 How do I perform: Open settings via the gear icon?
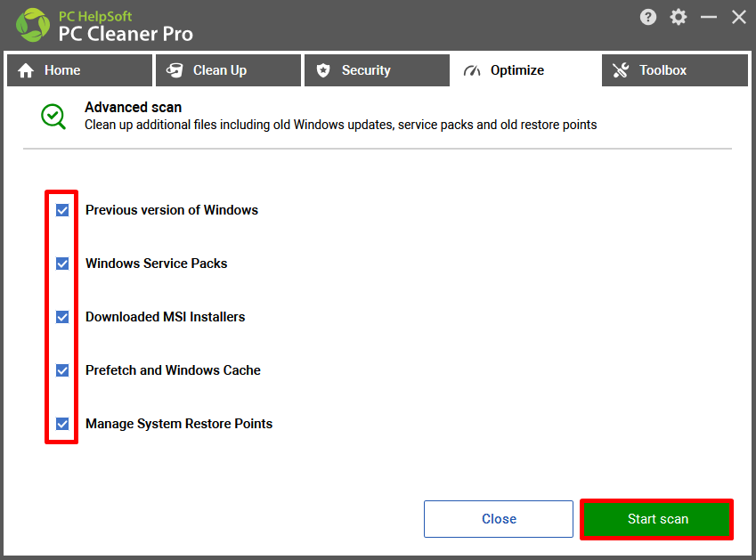679,17
